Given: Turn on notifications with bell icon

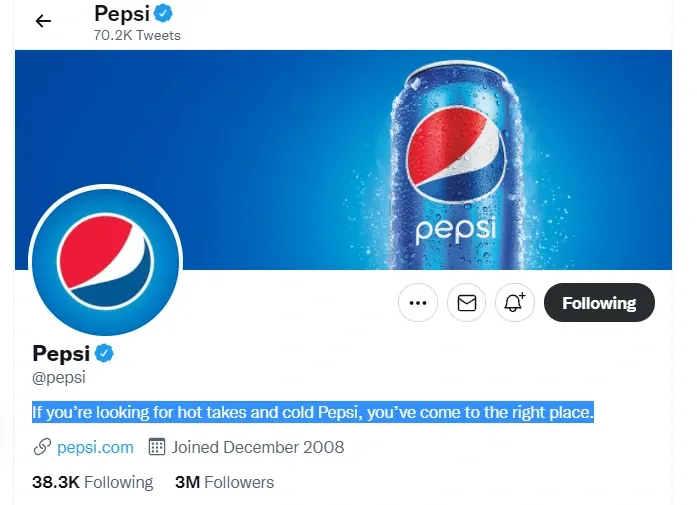Looking at the screenshot, I should [x=515, y=303].
